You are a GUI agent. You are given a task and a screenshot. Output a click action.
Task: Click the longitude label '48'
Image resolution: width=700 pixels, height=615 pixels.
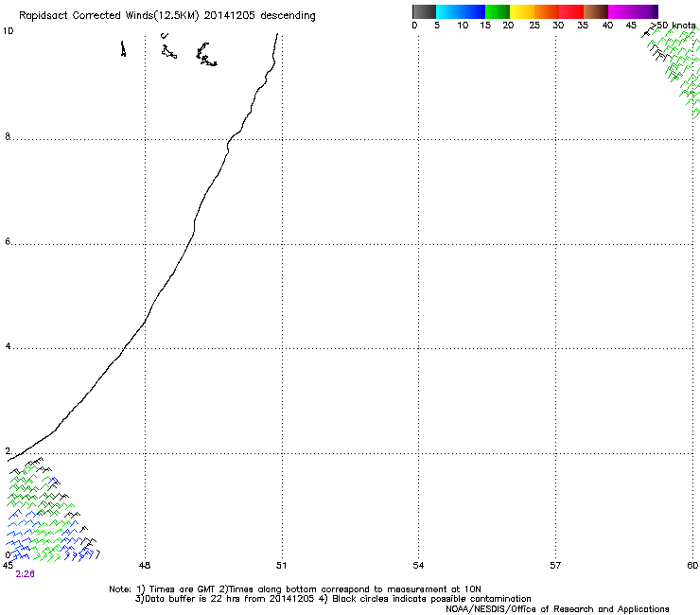tap(145, 566)
